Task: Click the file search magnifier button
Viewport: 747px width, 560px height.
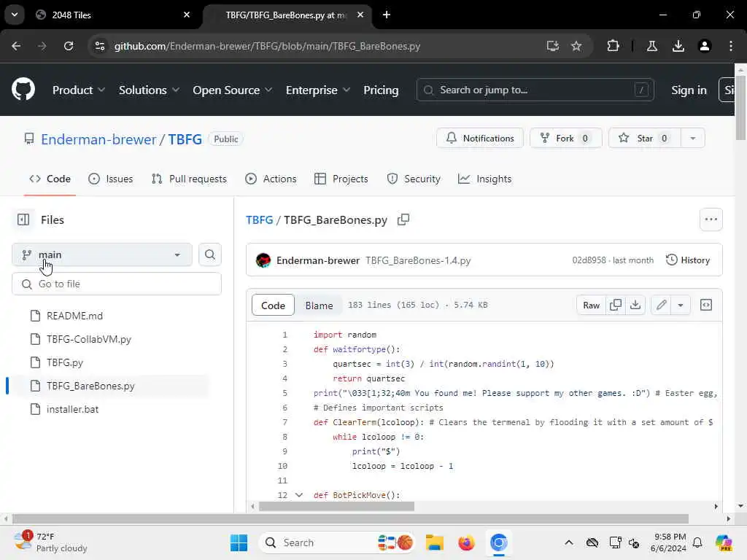Action: point(209,254)
